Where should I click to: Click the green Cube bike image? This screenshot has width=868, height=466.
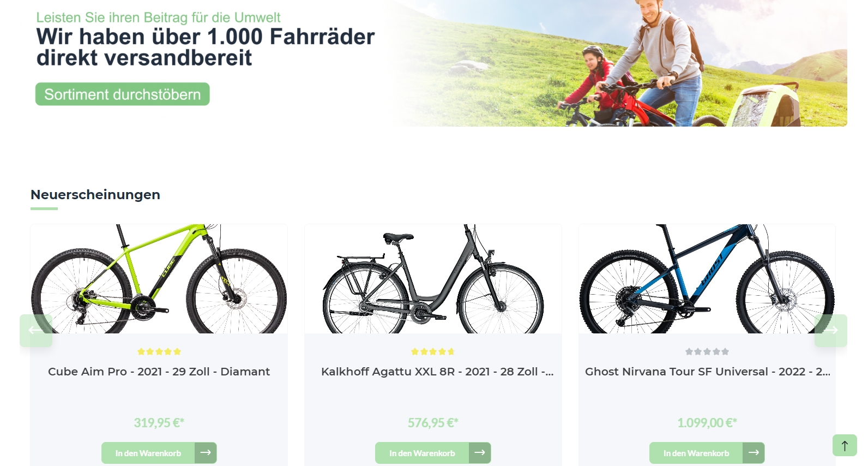[x=159, y=279]
